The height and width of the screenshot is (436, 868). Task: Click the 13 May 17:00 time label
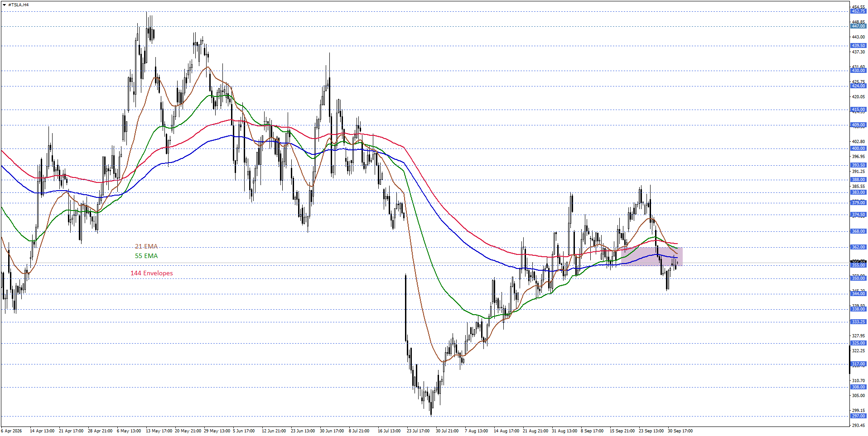click(159, 431)
